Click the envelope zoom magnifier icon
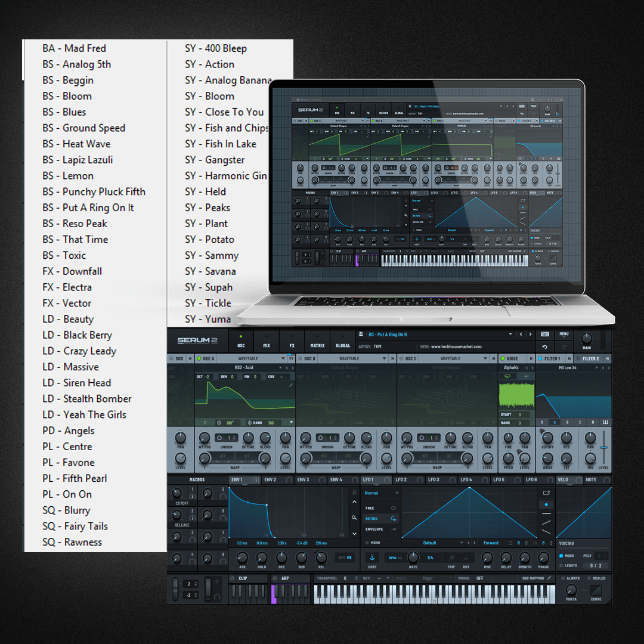This screenshot has height=644, width=644. [354, 518]
